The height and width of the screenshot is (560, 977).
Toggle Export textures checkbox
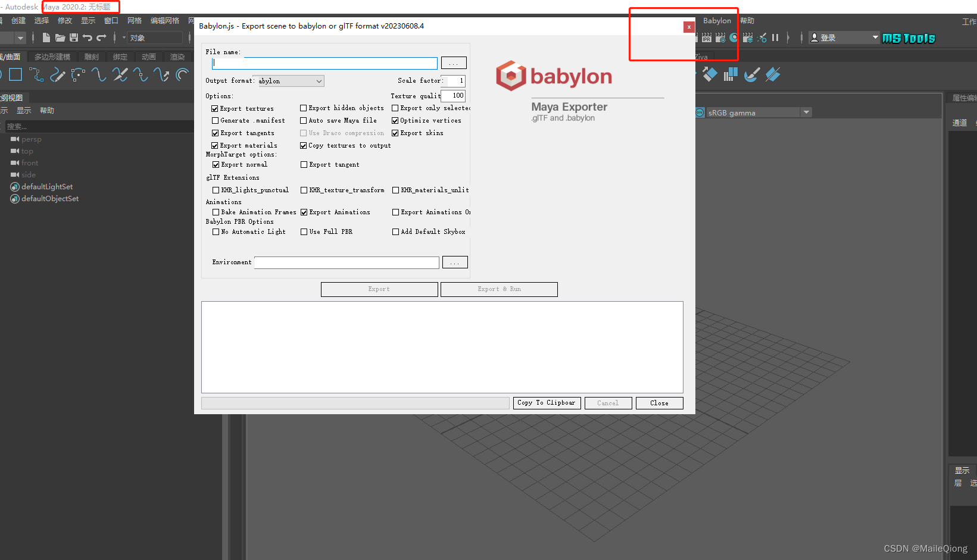click(x=215, y=109)
